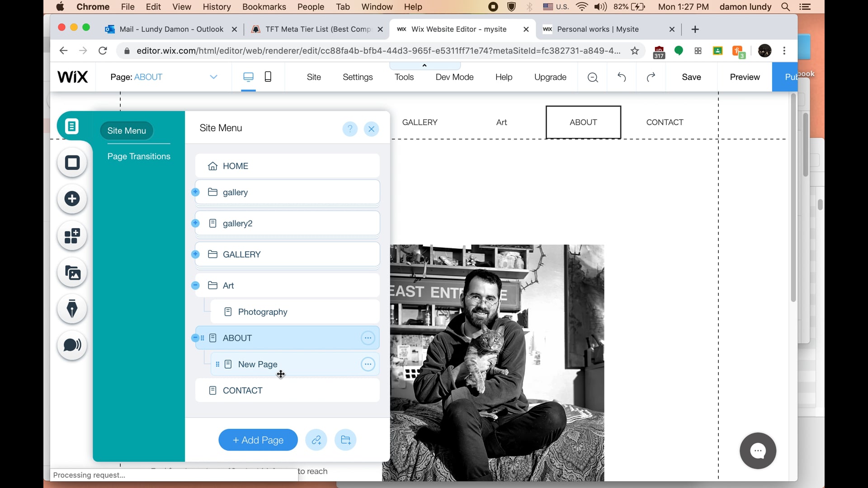The width and height of the screenshot is (868, 488).
Task: Expand the gallery2 item
Action: (x=195, y=223)
